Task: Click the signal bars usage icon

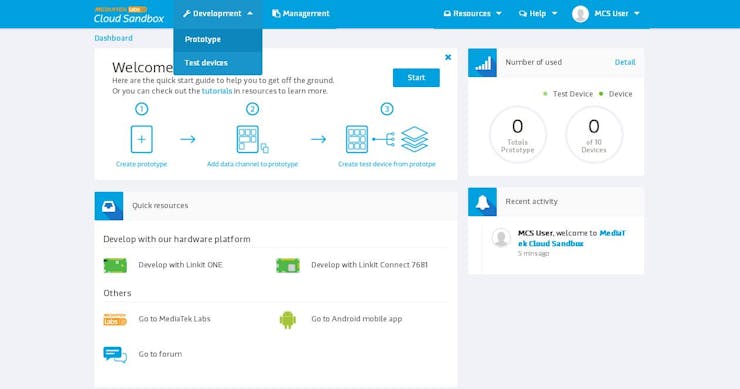Action: click(482, 63)
